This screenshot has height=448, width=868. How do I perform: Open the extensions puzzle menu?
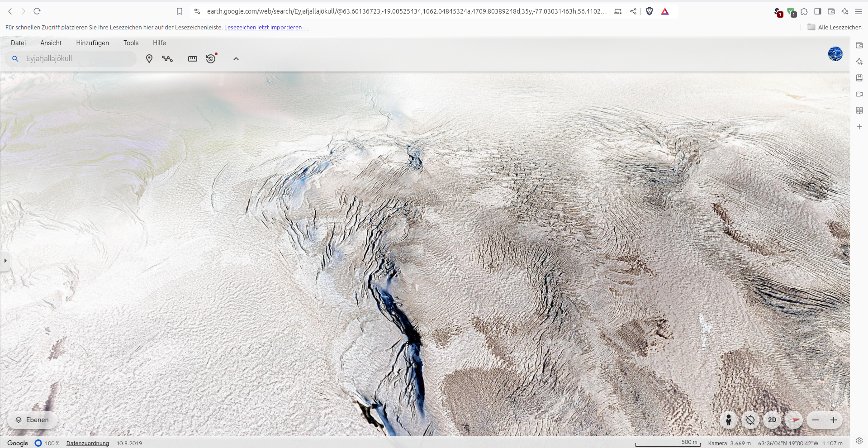804,11
